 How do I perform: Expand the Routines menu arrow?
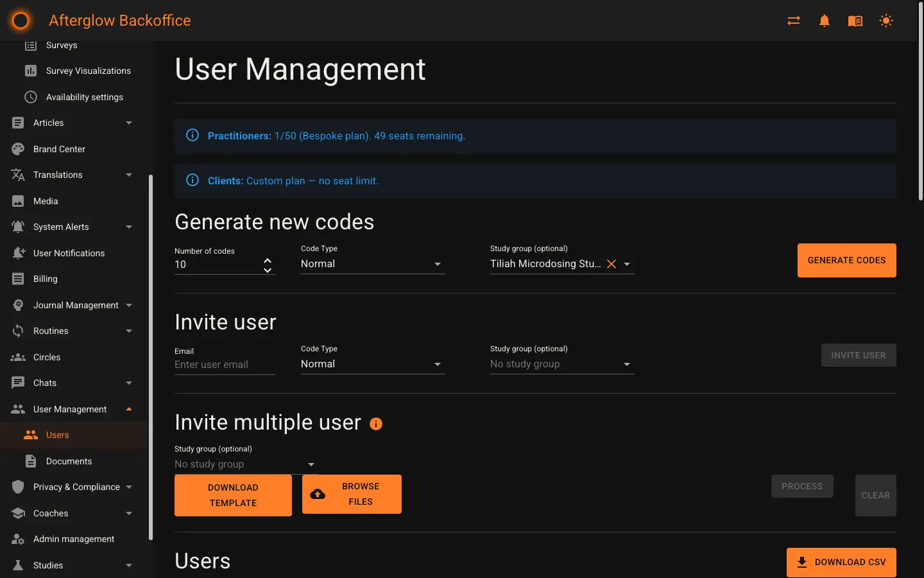click(129, 331)
